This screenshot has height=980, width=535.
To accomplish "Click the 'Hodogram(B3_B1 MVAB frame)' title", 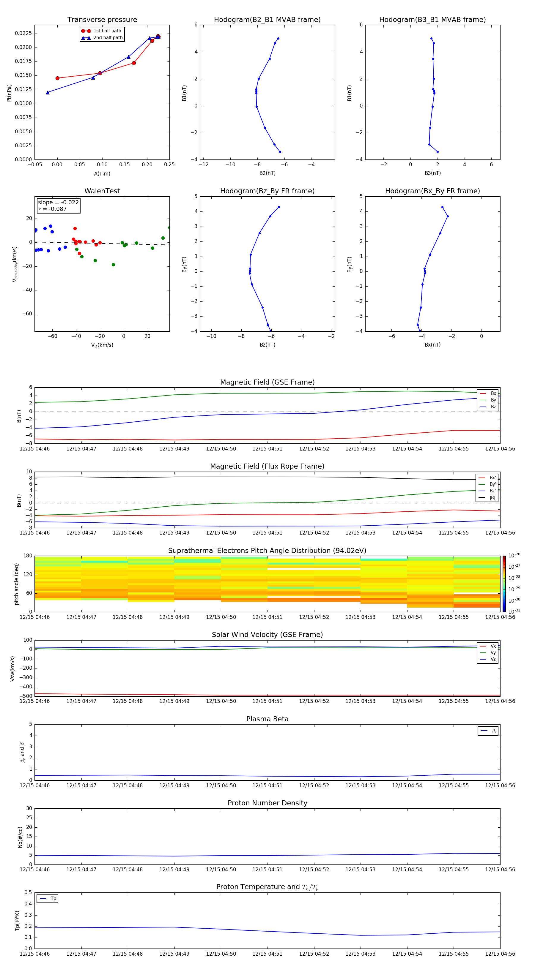I will click(x=432, y=19).
